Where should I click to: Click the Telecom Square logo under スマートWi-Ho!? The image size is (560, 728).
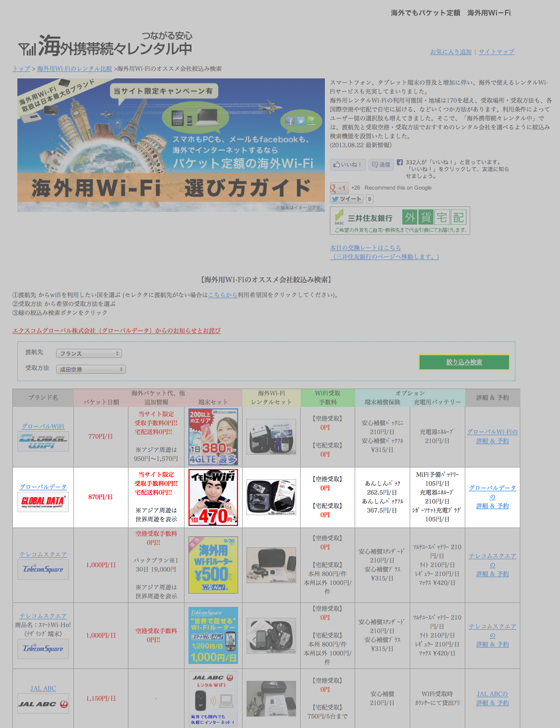click(43, 649)
